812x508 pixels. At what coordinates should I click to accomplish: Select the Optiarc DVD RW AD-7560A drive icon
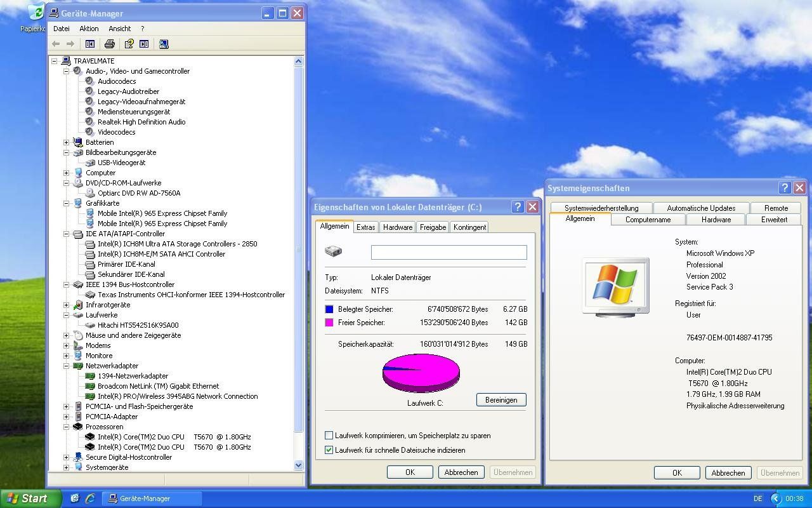tap(90, 193)
